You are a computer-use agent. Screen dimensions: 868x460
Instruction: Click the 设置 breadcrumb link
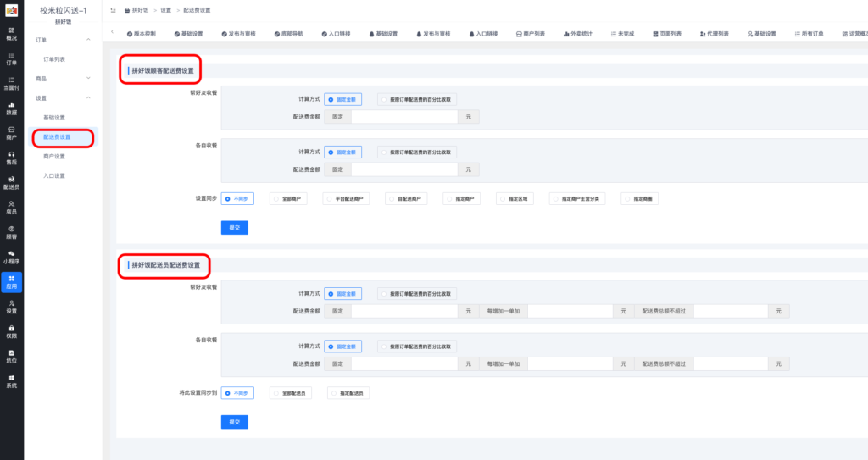(166, 10)
